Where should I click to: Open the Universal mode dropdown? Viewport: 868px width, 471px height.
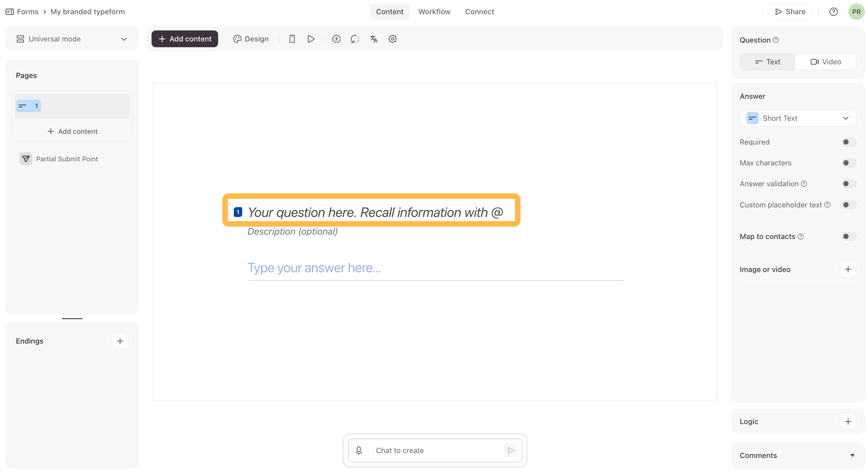(72, 39)
